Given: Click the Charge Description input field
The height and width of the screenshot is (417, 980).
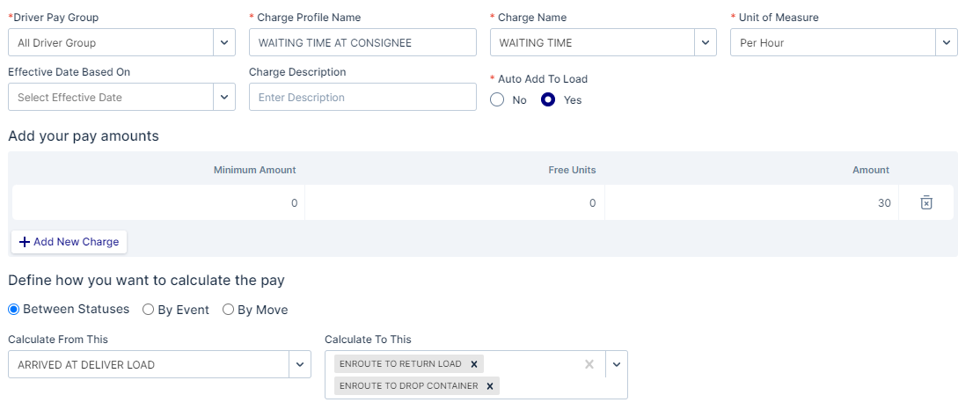Looking at the screenshot, I should click(362, 97).
